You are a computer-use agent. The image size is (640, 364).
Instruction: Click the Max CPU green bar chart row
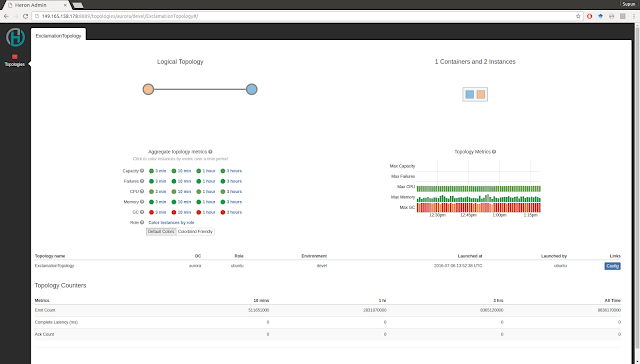coord(479,189)
